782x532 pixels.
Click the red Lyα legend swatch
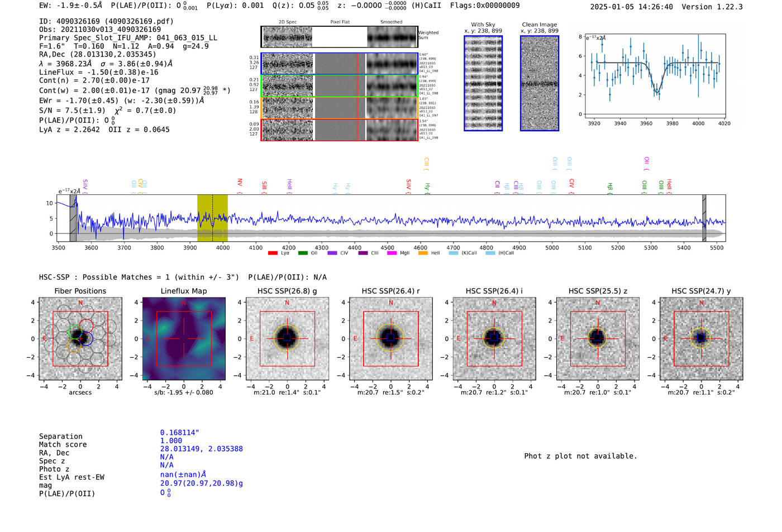click(273, 253)
